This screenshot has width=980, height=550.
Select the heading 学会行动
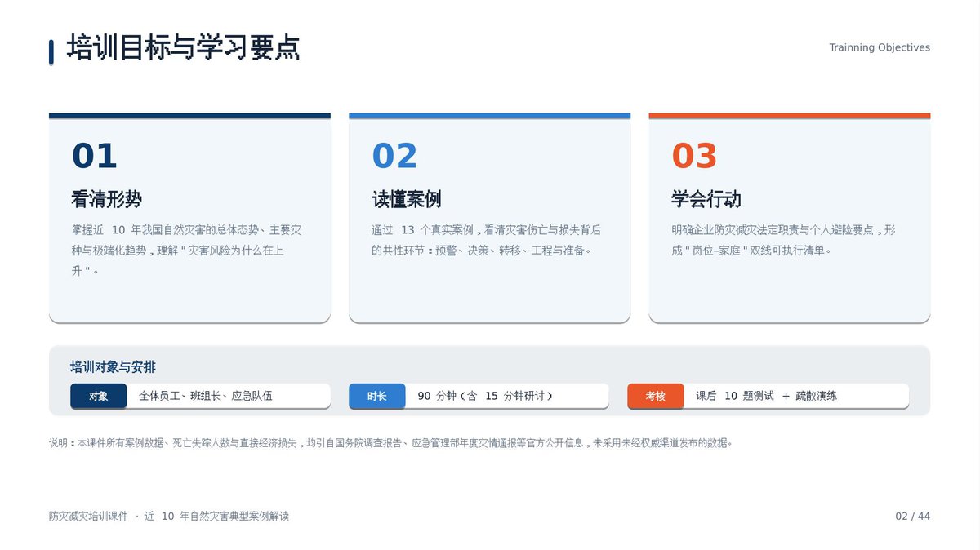706,199
